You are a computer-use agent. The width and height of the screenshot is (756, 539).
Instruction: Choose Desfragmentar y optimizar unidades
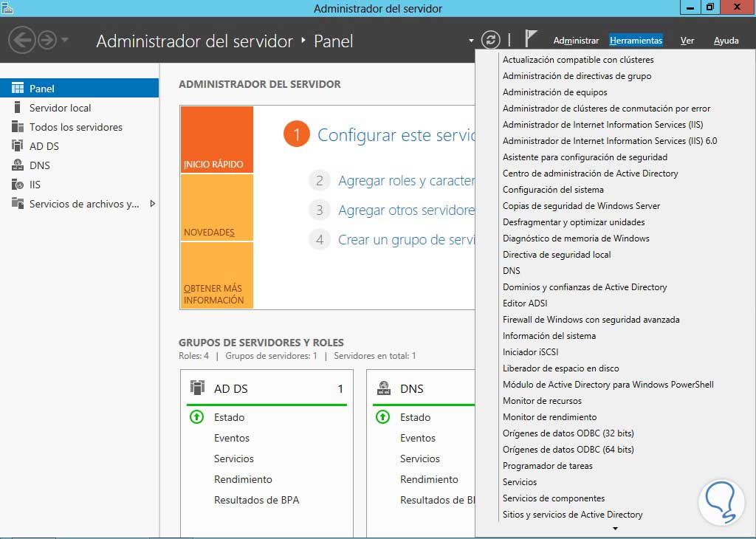[574, 222]
